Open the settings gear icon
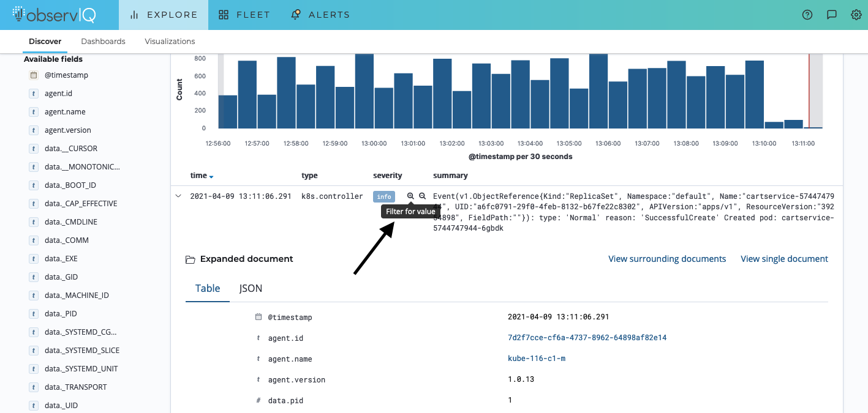 pos(856,15)
